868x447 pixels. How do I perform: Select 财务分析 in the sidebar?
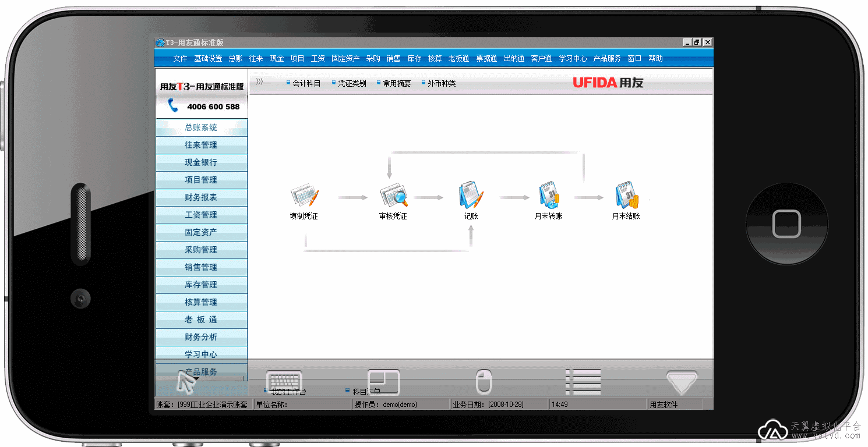pyautogui.click(x=201, y=337)
